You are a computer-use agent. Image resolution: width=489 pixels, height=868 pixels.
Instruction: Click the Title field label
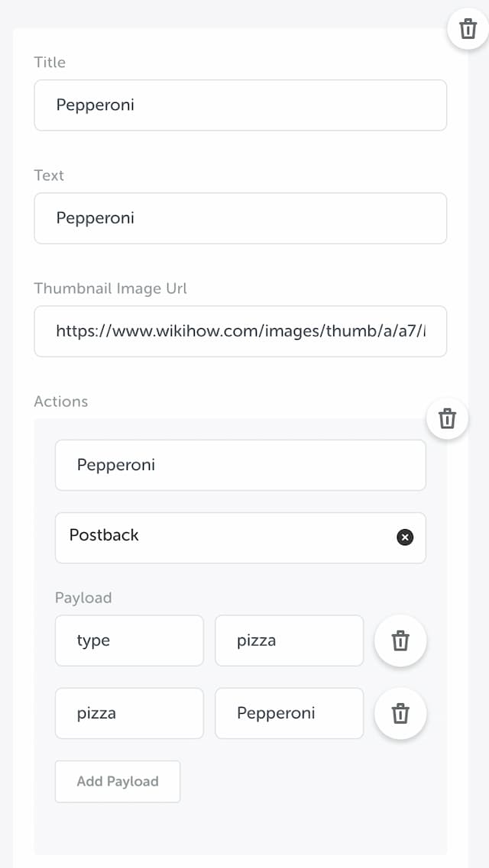click(x=50, y=62)
